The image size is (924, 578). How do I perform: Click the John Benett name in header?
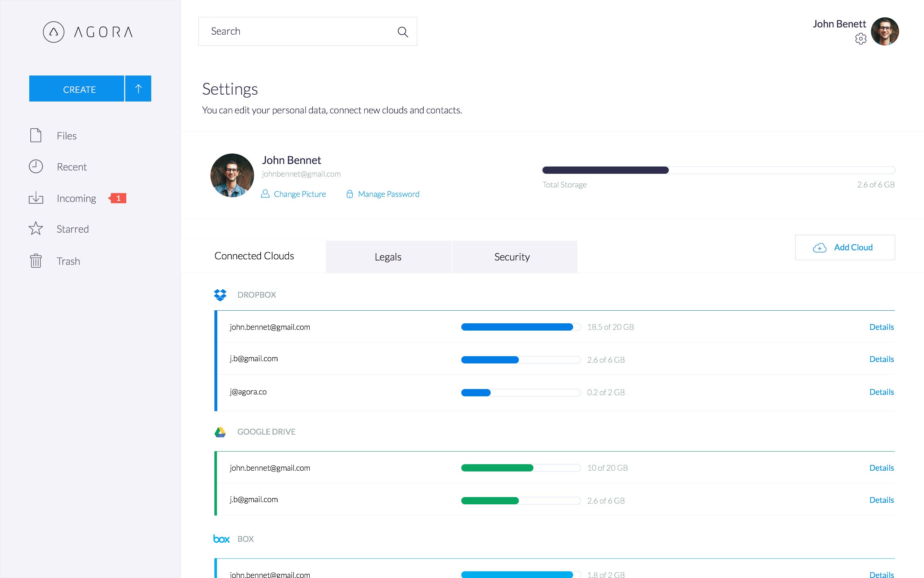(x=839, y=24)
